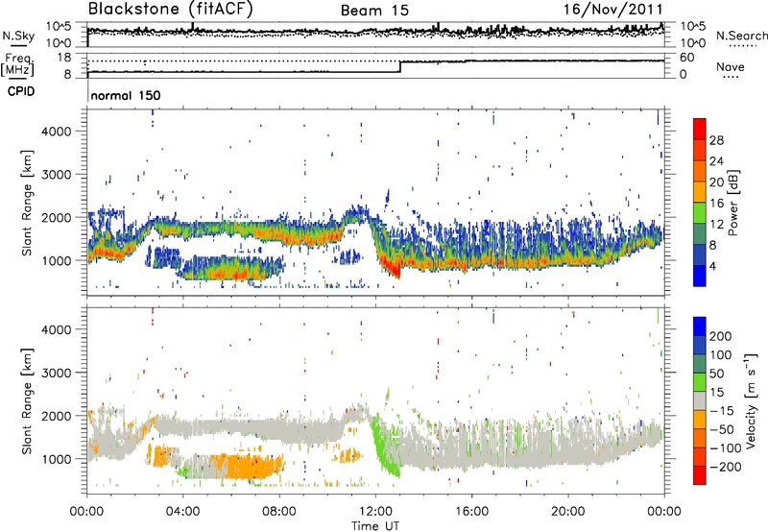Click the "Power [dB]" colorbar title
The width and height of the screenshot is (768, 532).
click(733, 203)
